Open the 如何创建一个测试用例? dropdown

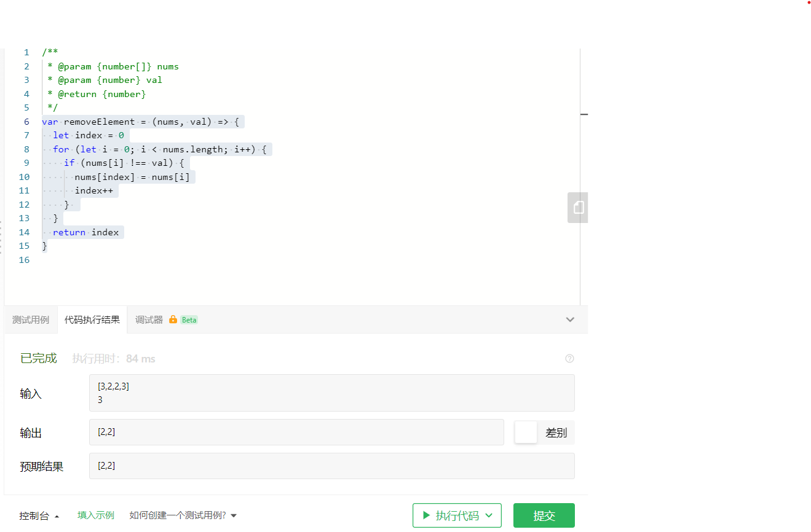(x=183, y=515)
